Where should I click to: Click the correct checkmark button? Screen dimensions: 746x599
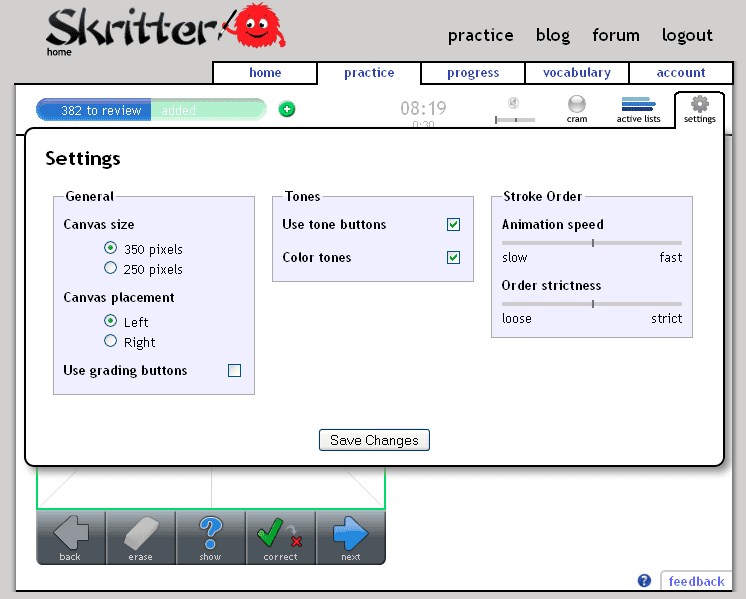[281, 538]
